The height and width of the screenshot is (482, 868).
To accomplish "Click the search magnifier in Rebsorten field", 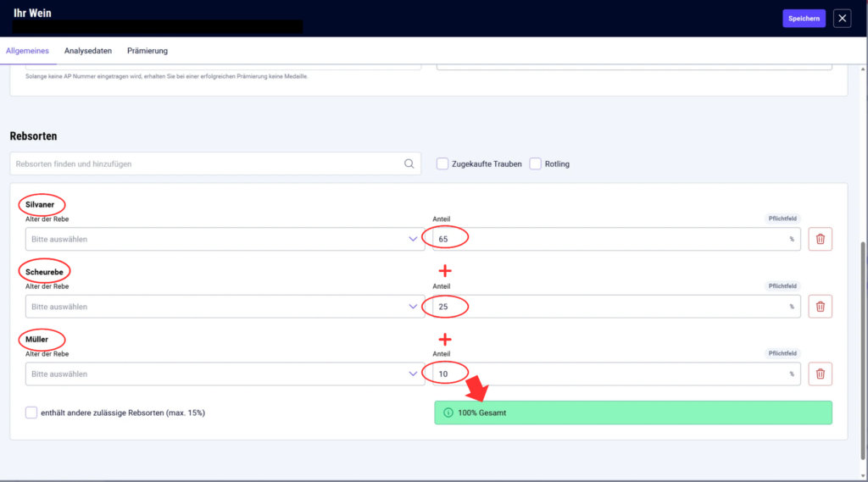I will (x=409, y=163).
